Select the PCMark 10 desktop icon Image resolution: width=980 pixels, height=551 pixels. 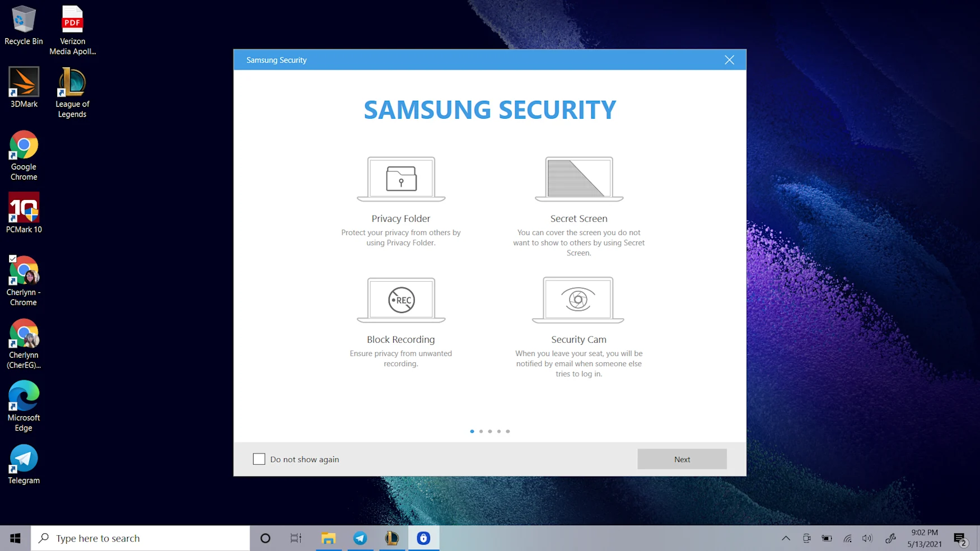pos(24,213)
